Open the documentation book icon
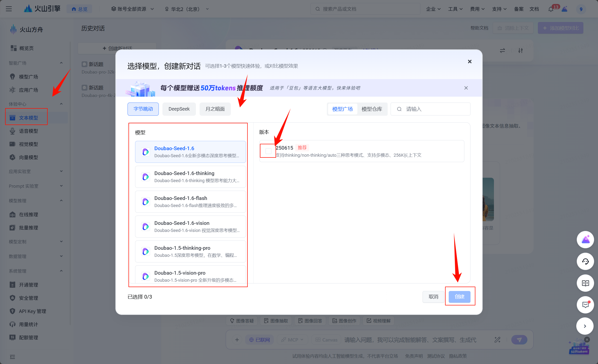This screenshot has width=598, height=364. (585, 283)
